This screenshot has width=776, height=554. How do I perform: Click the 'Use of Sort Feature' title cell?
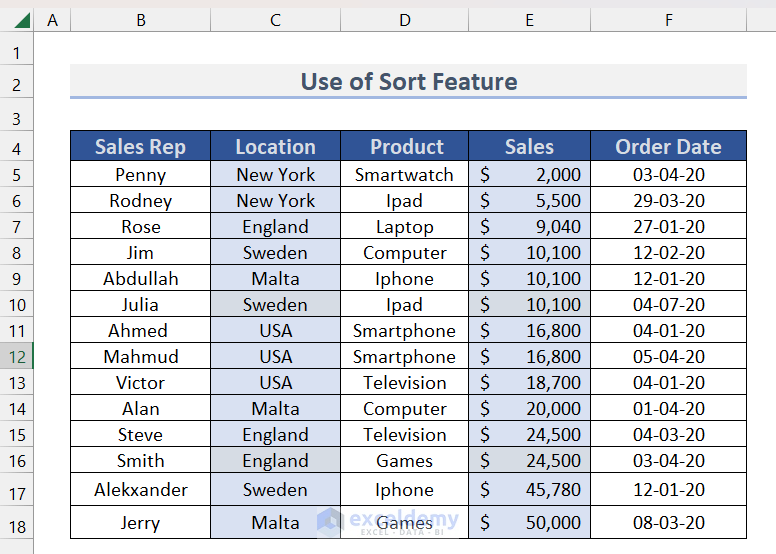coord(408,82)
